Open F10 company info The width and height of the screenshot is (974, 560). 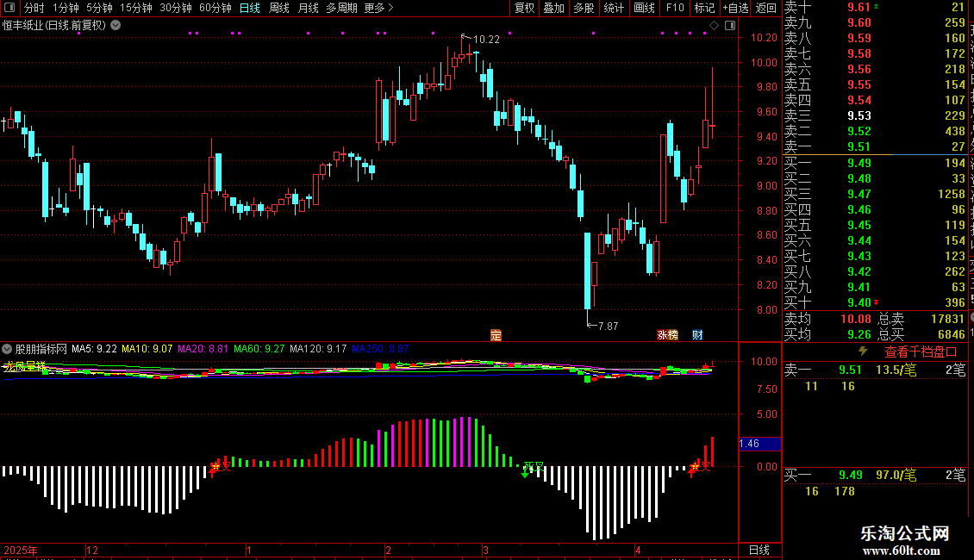(675, 8)
